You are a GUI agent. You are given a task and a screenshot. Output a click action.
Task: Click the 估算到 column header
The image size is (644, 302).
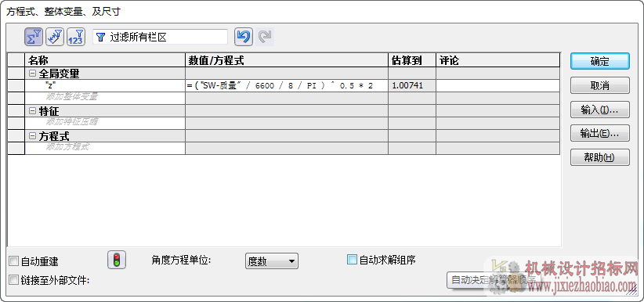point(412,61)
